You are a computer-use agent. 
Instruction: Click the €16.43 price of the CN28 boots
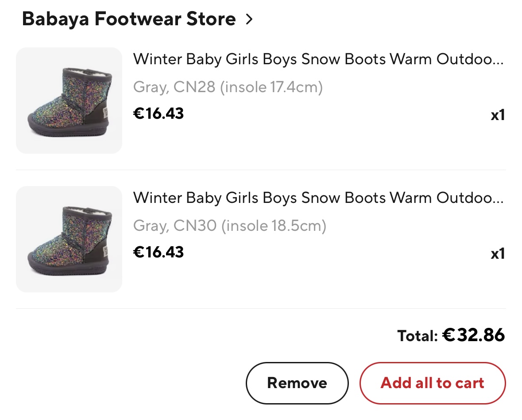pyautogui.click(x=159, y=113)
